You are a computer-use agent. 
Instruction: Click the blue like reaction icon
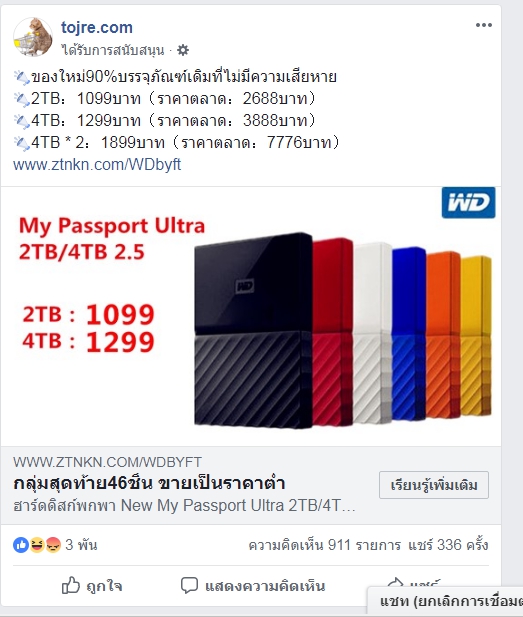(x=21, y=545)
